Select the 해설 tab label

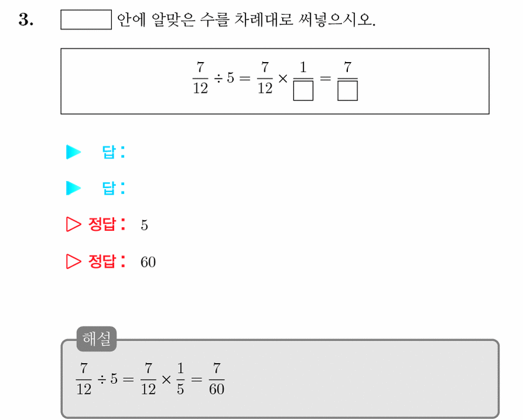tap(96, 339)
